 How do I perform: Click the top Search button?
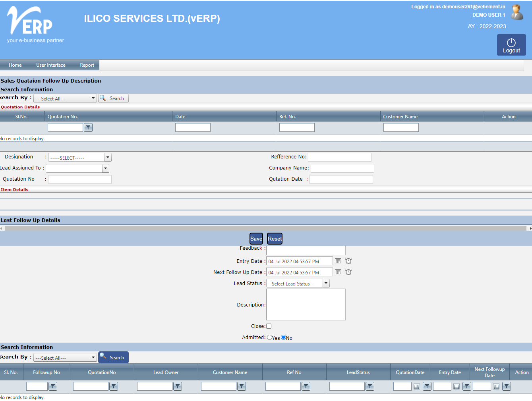click(114, 98)
